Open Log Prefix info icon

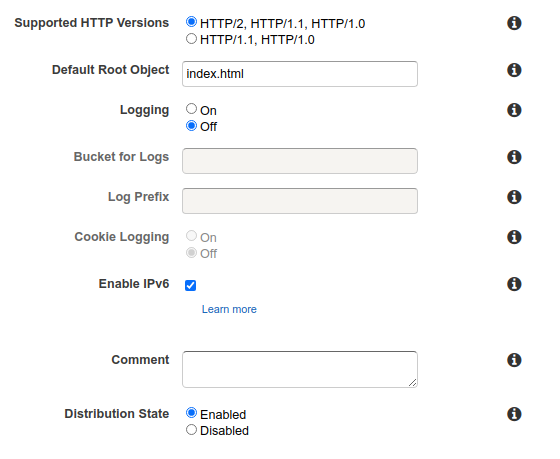pos(514,197)
